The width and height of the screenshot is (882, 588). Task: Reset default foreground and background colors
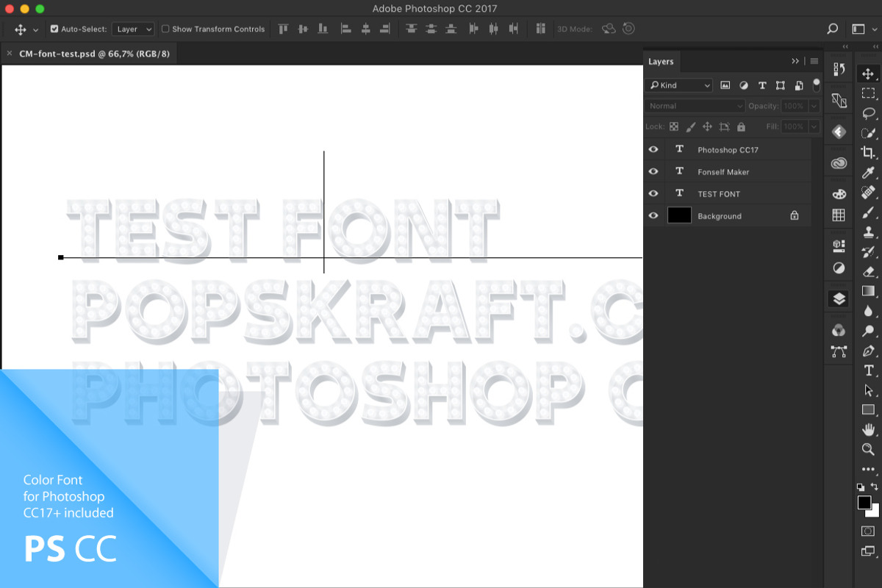pos(861,487)
